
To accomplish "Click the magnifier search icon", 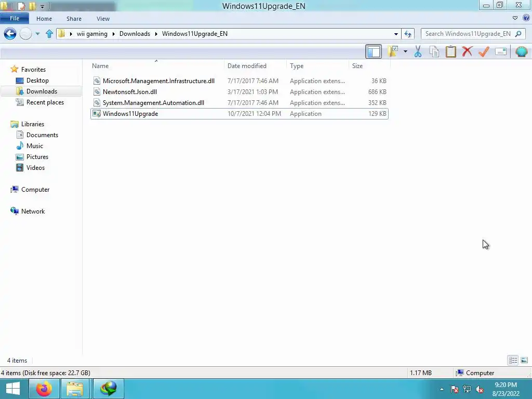I will [518, 34].
